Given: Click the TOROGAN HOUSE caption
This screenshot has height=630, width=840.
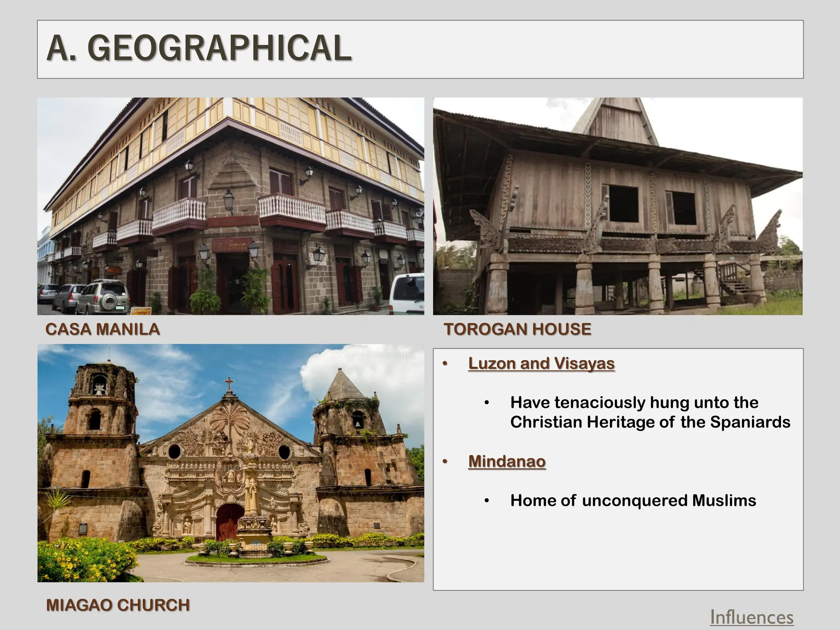Looking at the screenshot, I should click(x=518, y=329).
